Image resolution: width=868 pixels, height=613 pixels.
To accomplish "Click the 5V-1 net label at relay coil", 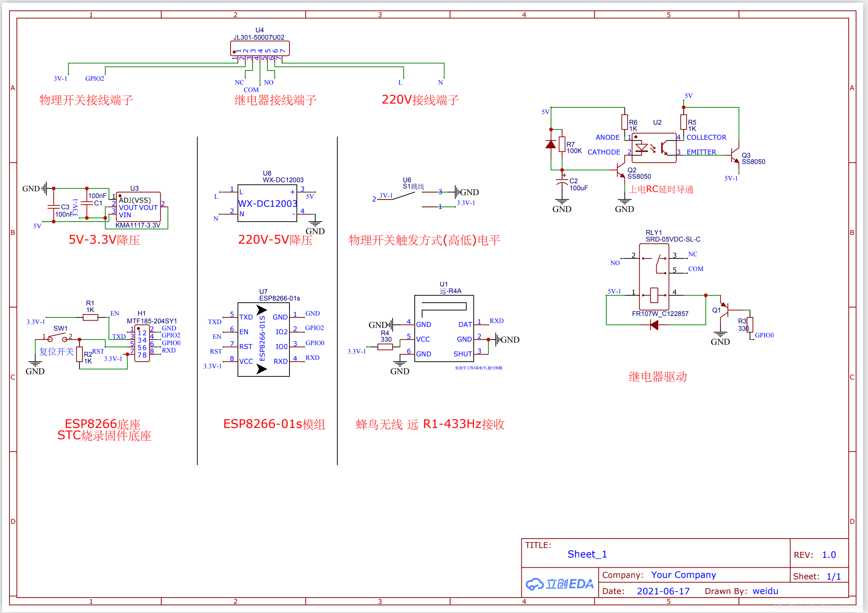I will point(614,291).
